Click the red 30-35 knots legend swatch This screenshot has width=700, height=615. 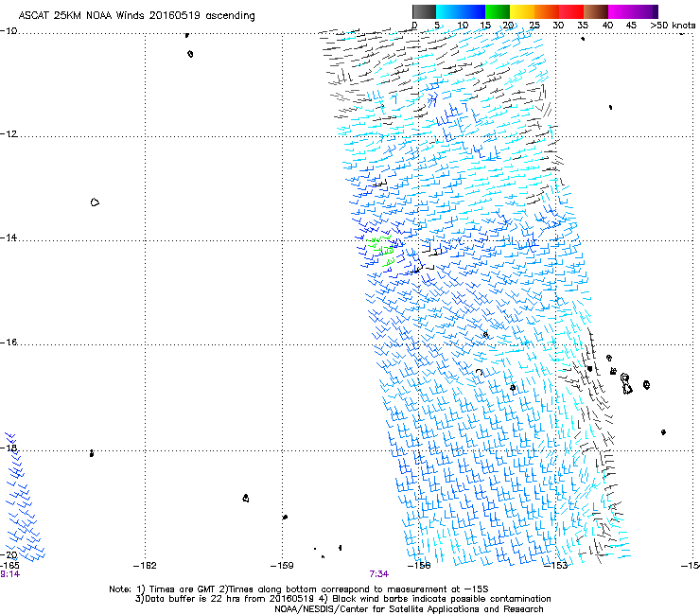[571, 11]
